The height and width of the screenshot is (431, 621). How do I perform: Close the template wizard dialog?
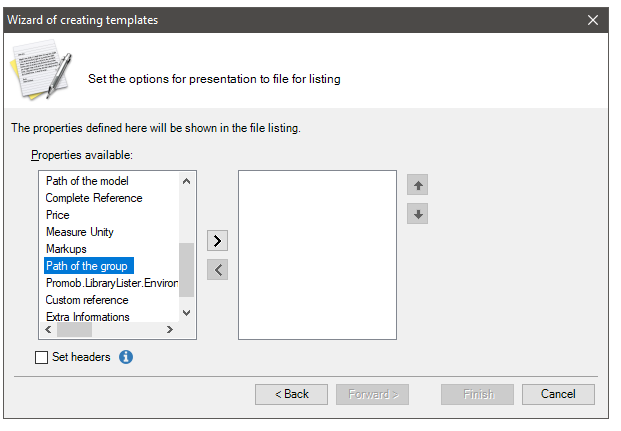tap(593, 20)
